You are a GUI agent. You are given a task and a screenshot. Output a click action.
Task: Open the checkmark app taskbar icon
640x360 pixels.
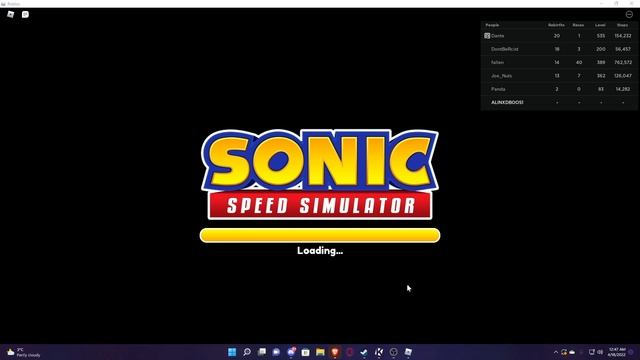(x=364, y=352)
